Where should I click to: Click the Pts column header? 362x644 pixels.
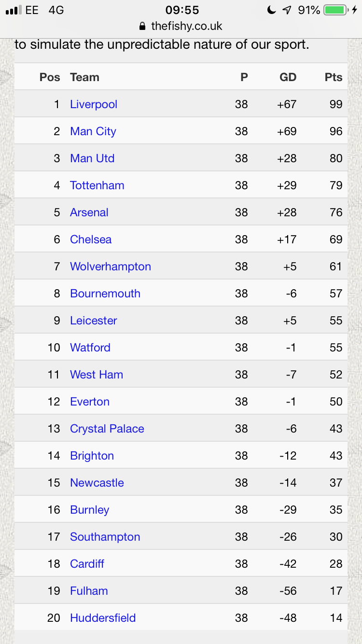point(334,77)
